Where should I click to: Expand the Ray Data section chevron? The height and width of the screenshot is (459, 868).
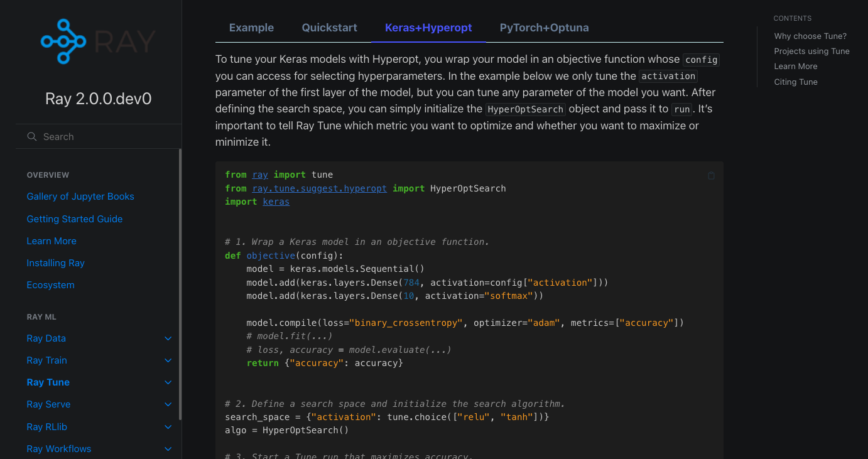point(168,338)
